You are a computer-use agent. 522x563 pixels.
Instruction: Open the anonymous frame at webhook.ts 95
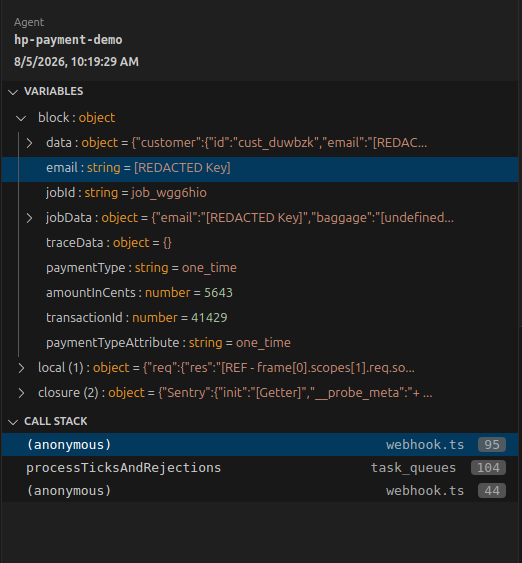click(x=260, y=445)
